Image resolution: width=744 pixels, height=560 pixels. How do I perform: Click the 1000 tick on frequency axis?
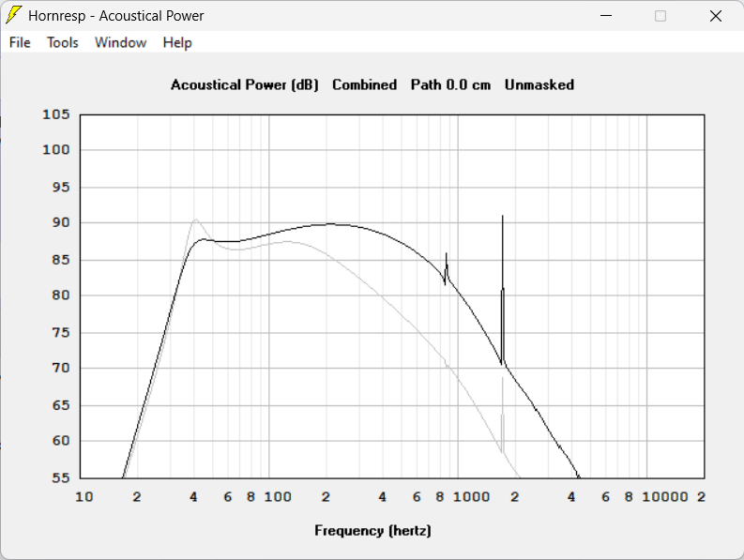pos(471,497)
